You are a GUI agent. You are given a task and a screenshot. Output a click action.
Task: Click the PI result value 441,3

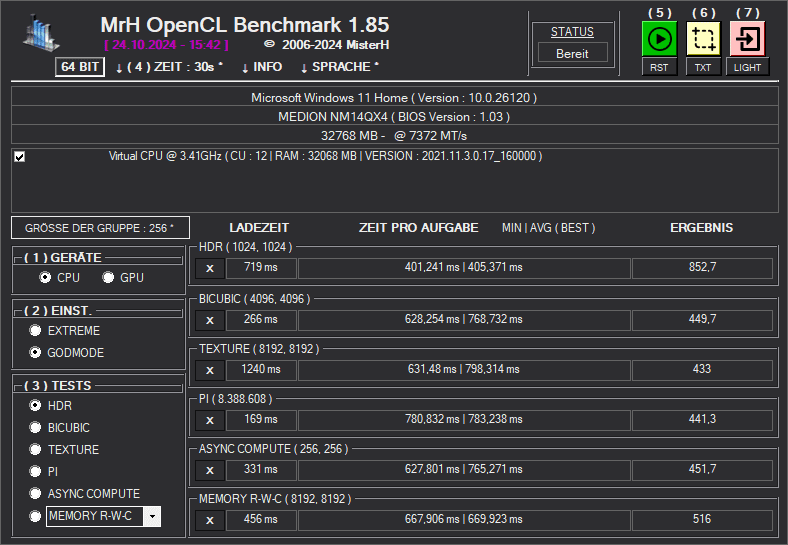[x=702, y=419]
